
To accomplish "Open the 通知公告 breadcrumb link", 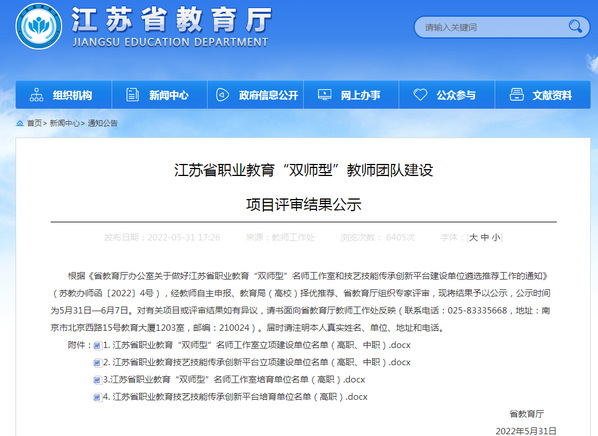I will (x=103, y=123).
